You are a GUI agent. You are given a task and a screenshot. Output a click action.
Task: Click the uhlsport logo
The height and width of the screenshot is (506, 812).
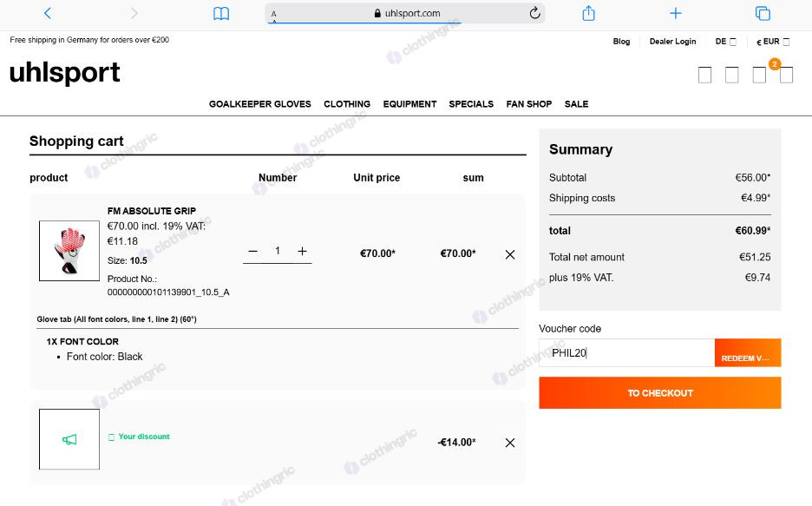(65, 73)
